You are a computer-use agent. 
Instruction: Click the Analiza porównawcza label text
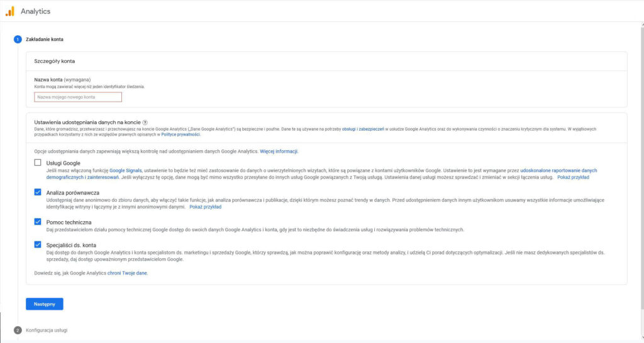[73, 192]
